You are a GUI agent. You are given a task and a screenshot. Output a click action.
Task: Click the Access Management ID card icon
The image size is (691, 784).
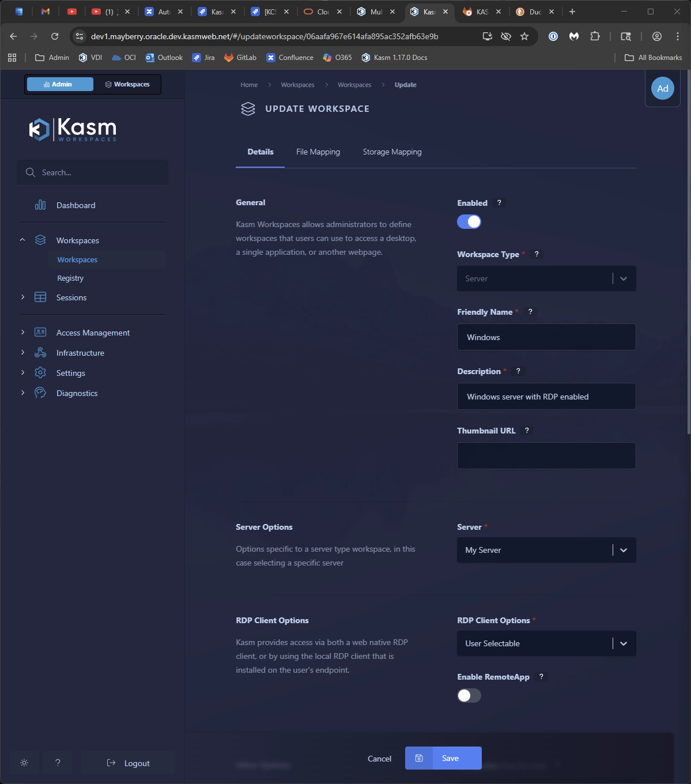[40, 332]
